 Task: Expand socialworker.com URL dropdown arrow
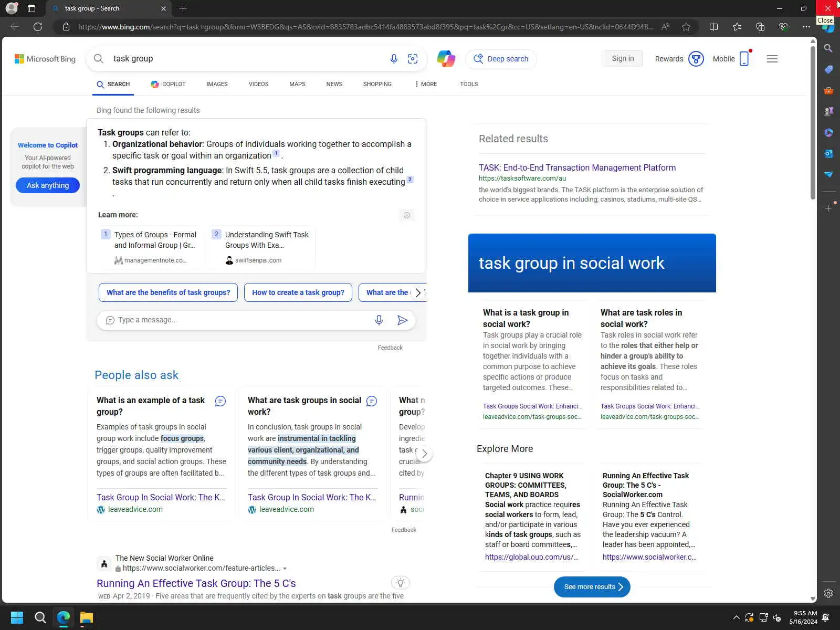point(285,569)
